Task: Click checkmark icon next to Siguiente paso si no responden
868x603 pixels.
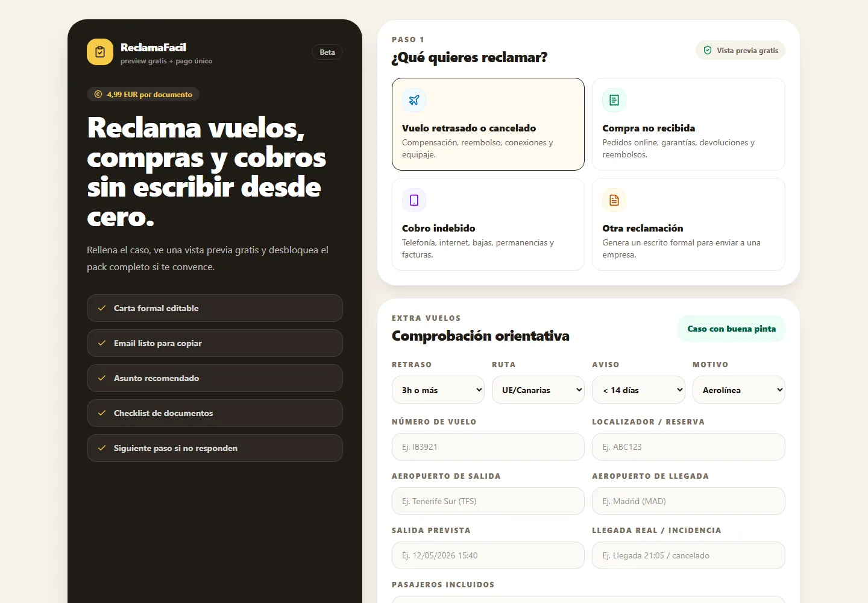Action: 102,448
